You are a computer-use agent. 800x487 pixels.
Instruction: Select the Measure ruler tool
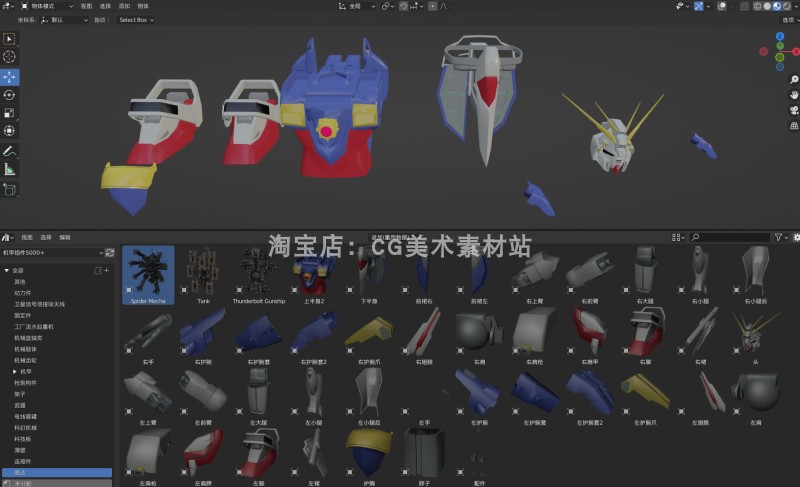tap(9, 169)
